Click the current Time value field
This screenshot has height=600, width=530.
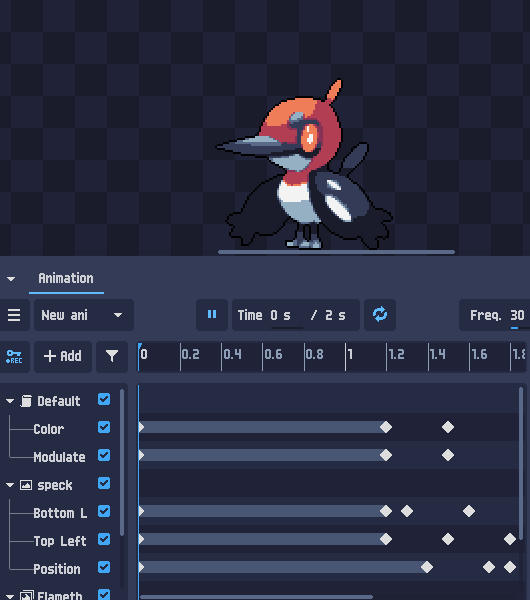point(287,316)
